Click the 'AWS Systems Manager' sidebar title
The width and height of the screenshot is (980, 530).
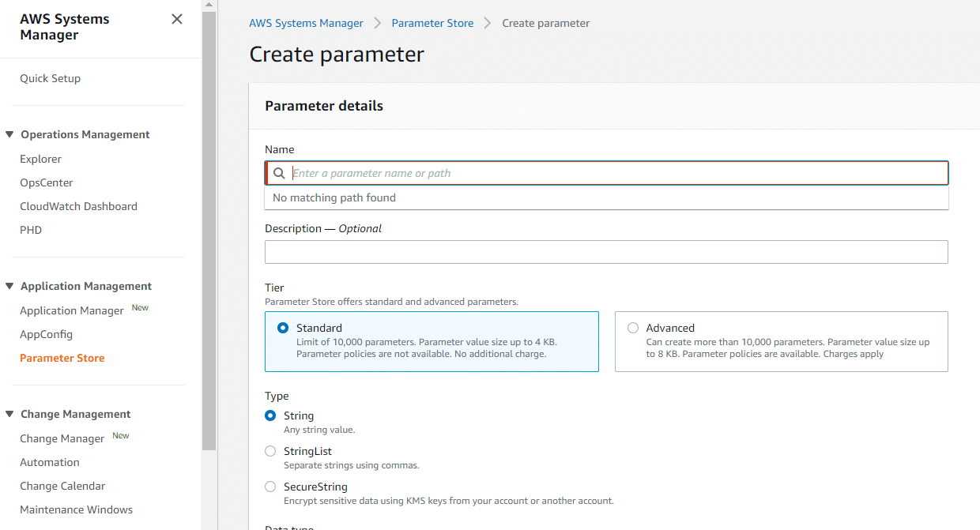(x=65, y=27)
